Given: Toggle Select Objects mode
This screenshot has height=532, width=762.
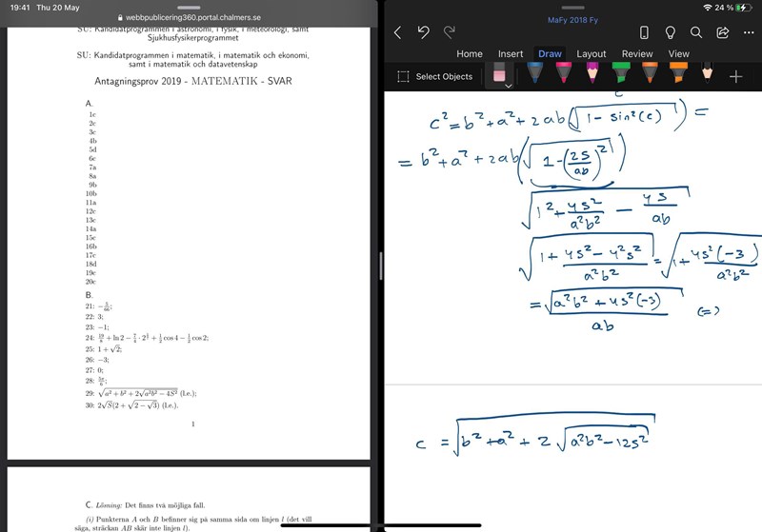Looking at the screenshot, I should coord(434,76).
